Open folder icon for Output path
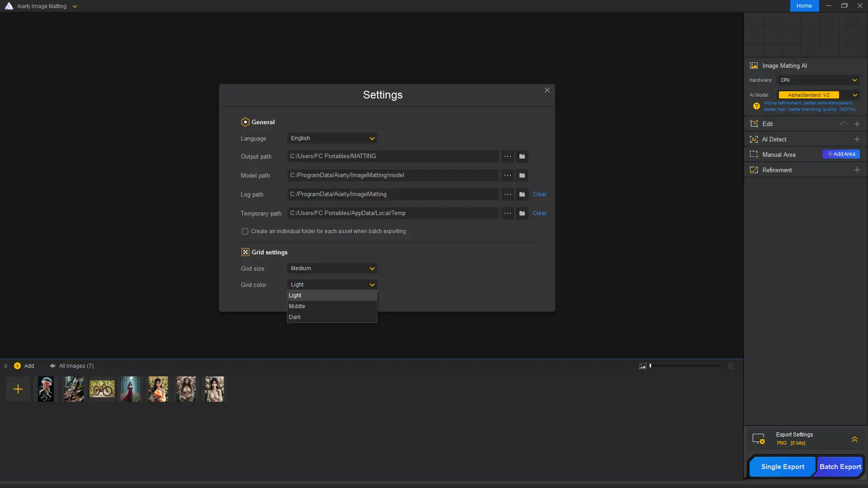Viewport: 868px width, 488px height. pyautogui.click(x=522, y=156)
